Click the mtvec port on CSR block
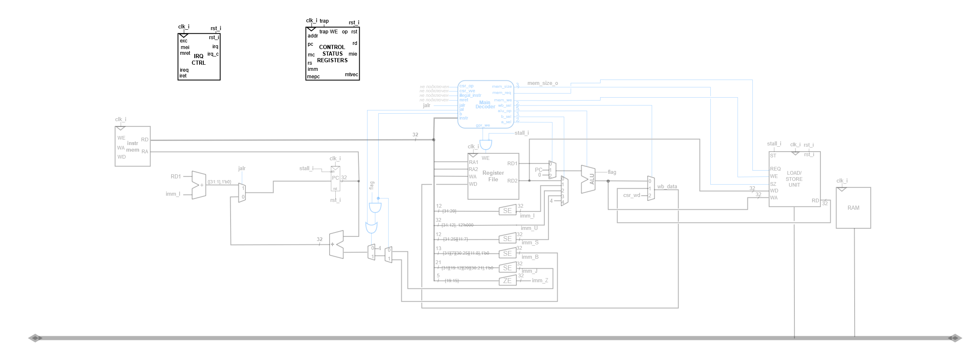The image size is (980, 356). pyautogui.click(x=351, y=75)
